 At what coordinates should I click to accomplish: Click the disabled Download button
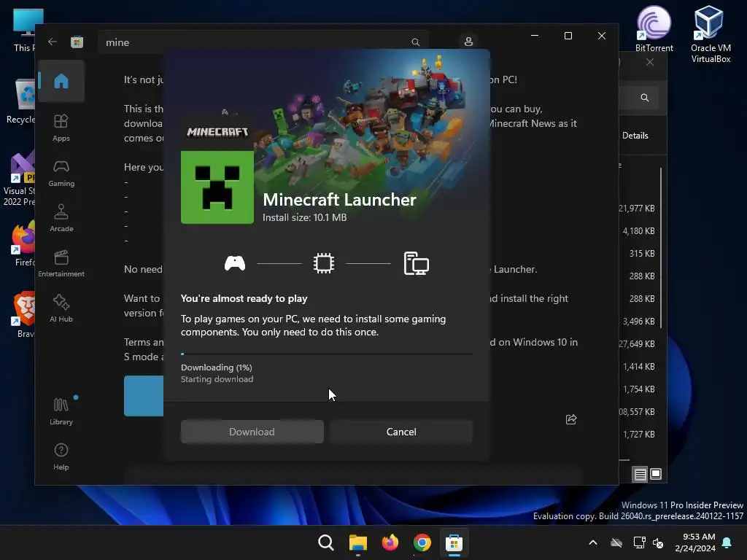(252, 432)
